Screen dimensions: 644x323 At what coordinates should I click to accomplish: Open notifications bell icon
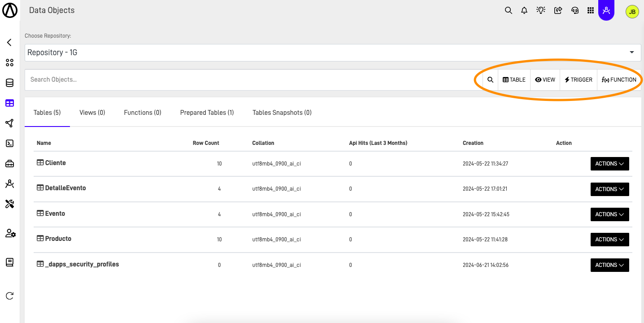pyautogui.click(x=524, y=10)
